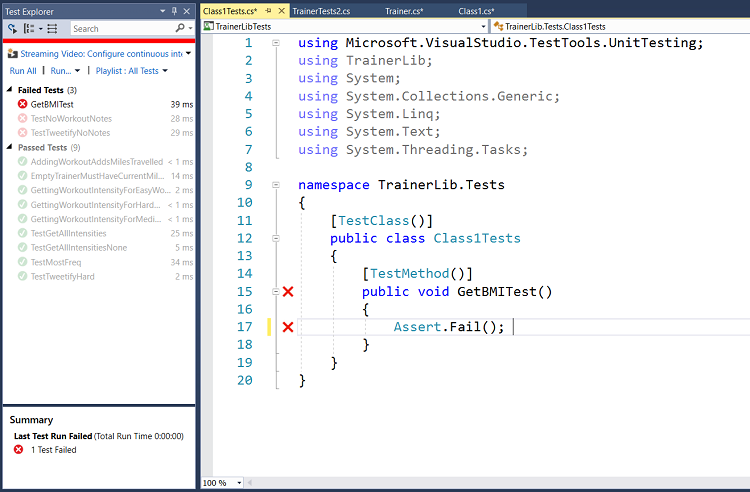
Task: Switch to the Trainer.cs tab
Action: [x=404, y=11]
